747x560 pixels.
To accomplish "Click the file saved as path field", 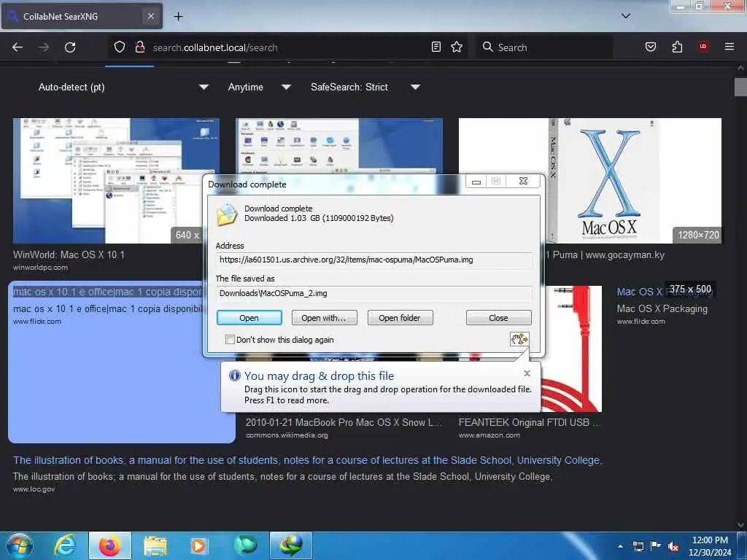I will [374, 293].
